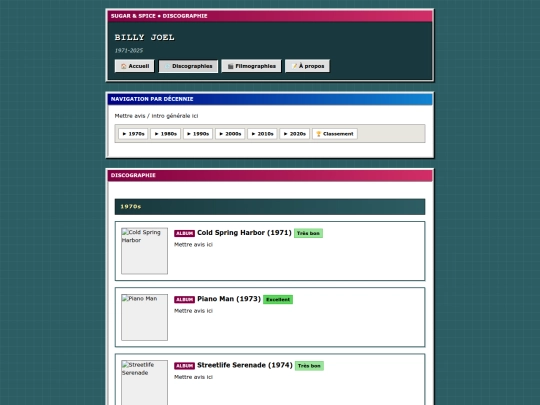The width and height of the screenshot is (540, 405).
Task: Click 'Mettre avis ici' under Streetlife Serenade
Action: (194, 377)
